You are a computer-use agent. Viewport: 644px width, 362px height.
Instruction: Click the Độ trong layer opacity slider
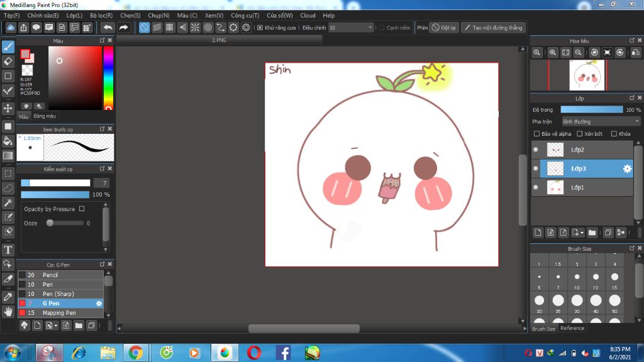pos(591,110)
